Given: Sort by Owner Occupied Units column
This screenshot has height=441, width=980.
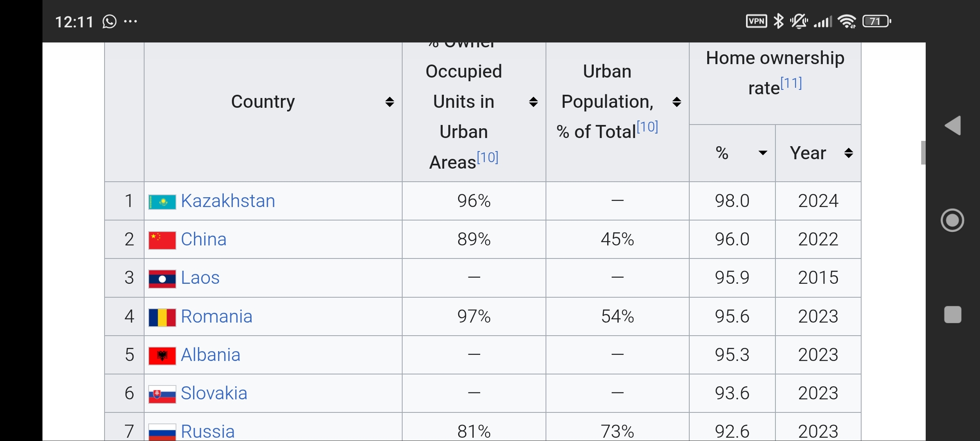Looking at the screenshot, I should click(x=533, y=102).
